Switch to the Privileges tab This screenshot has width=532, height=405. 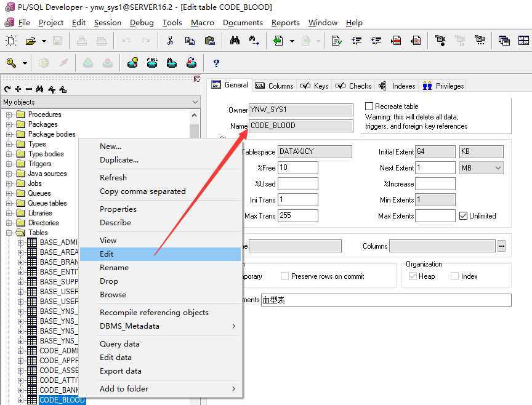click(443, 86)
